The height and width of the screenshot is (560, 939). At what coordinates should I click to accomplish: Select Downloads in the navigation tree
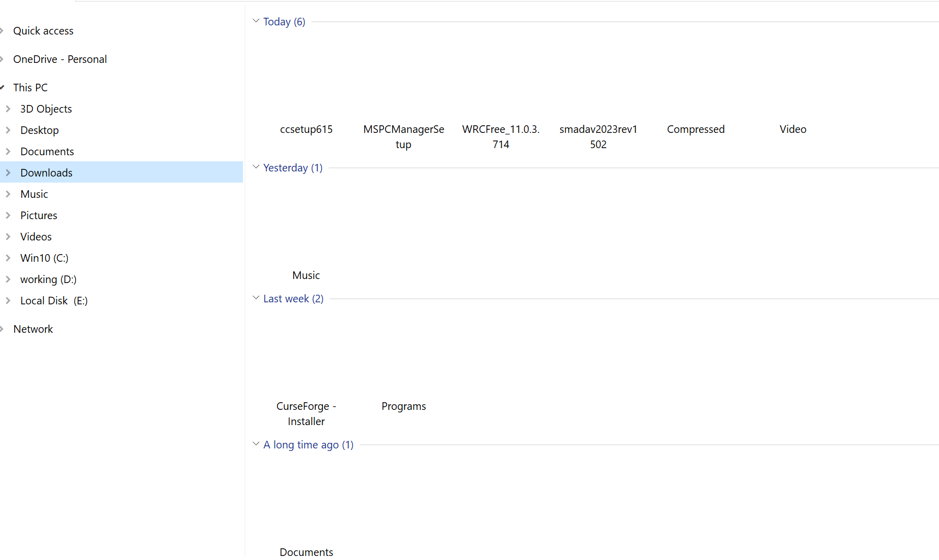pos(46,173)
